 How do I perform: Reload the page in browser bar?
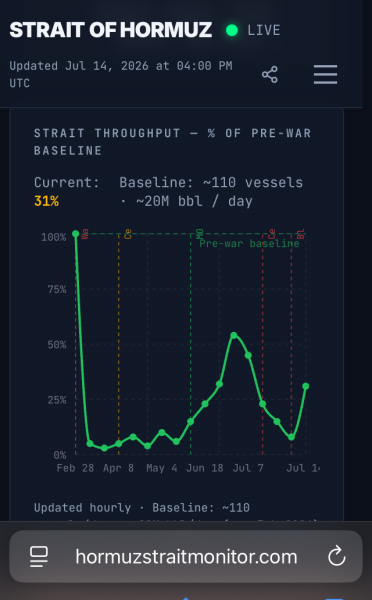pos(337,556)
